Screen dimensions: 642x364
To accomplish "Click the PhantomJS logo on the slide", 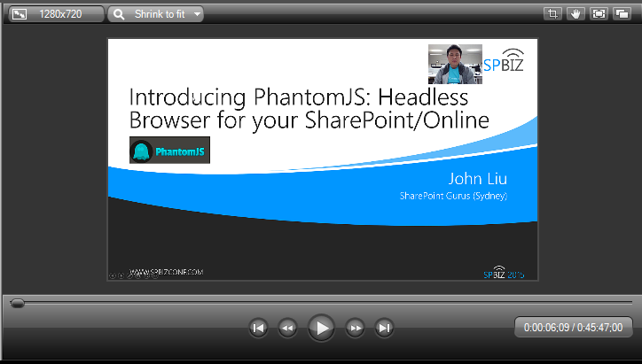I will click(169, 151).
